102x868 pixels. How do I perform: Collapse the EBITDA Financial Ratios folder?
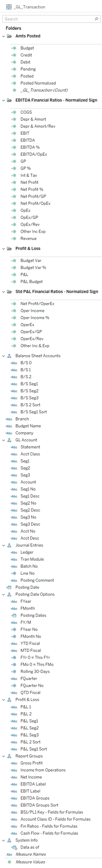coord(4,100)
